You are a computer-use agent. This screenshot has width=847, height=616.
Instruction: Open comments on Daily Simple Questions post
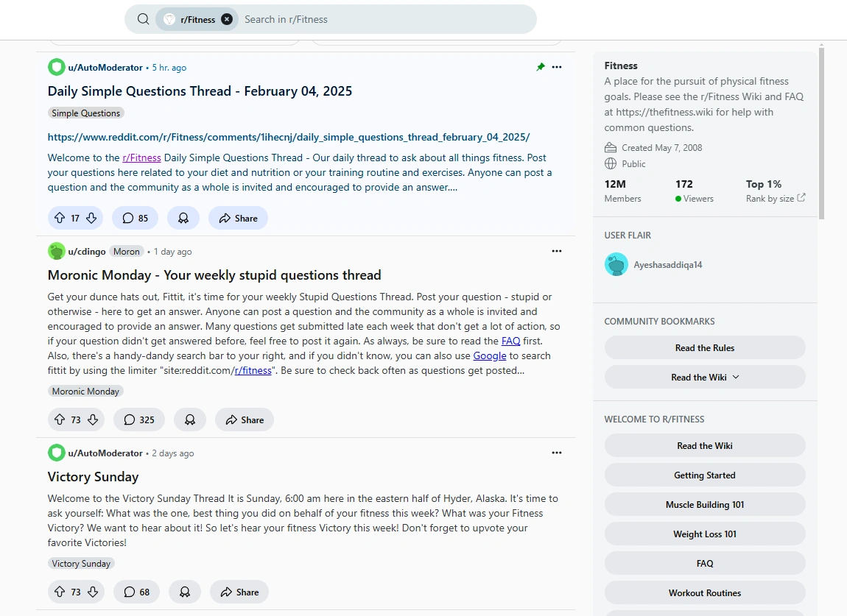tap(135, 218)
